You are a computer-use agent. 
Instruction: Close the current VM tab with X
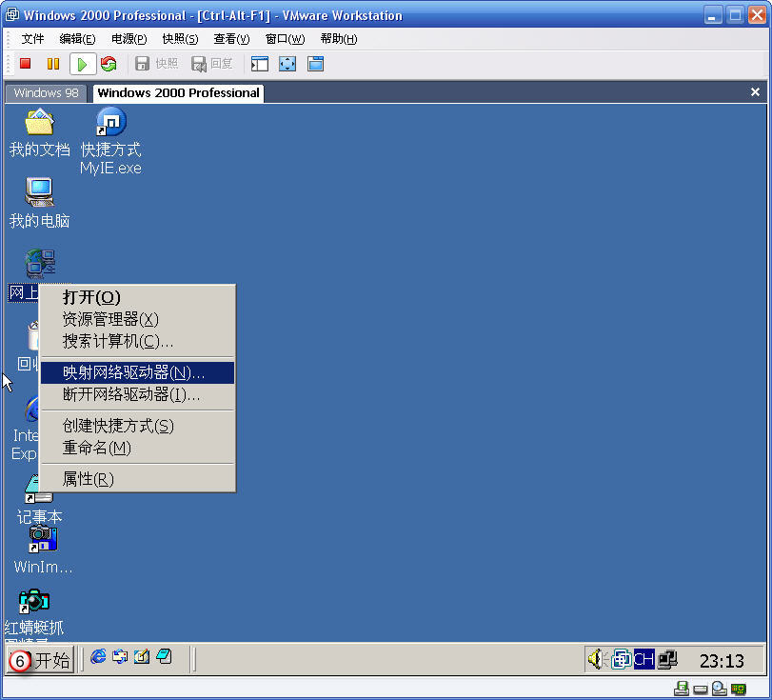(755, 92)
